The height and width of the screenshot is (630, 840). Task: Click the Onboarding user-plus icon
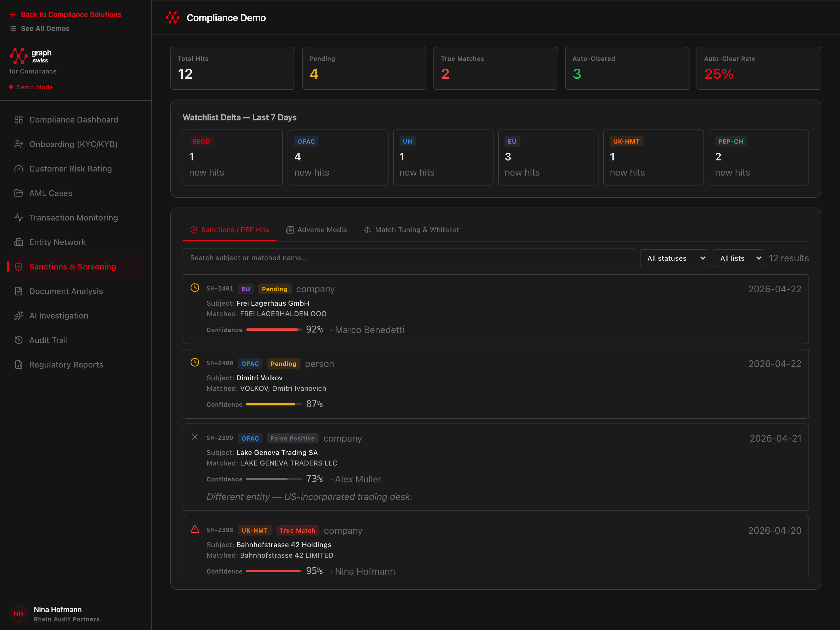(19, 144)
